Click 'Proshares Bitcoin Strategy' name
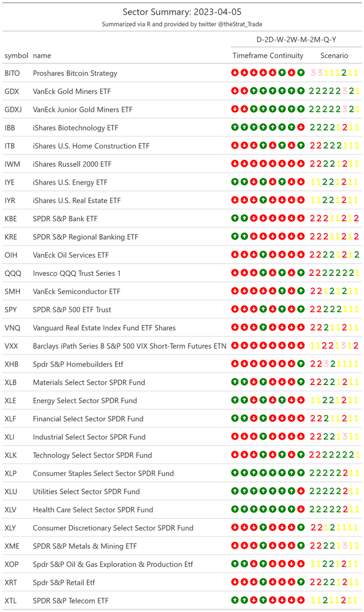 [75, 73]
